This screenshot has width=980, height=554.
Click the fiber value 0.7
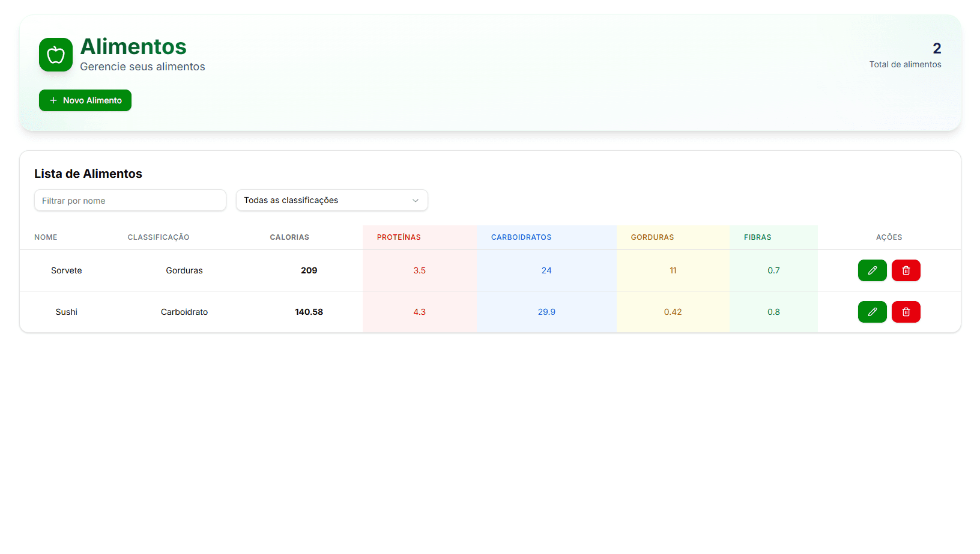click(773, 270)
